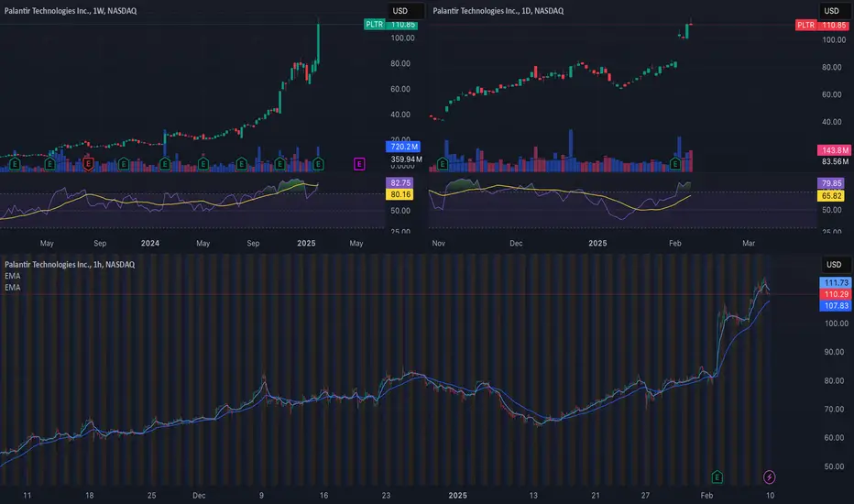Viewport: 854px width, 504px height.
Task: Click the 359.94M volume value on weekly chart
Action: [x=406, y=159]
